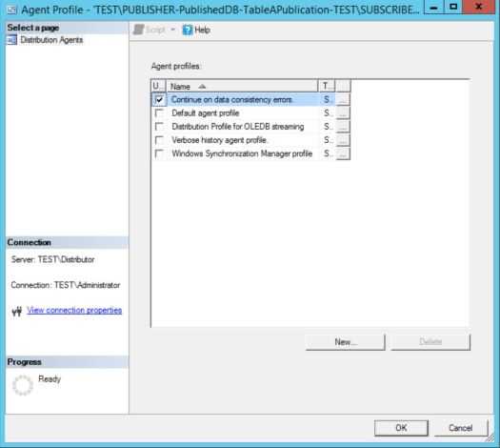
Task: Check the Default agent profile checkbox
Action: (159, 113)
